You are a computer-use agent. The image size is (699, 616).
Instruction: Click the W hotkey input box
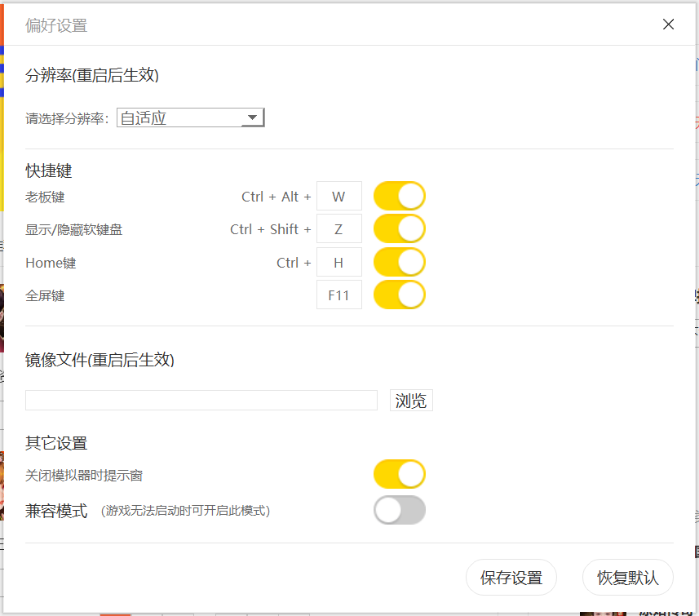click(x=338, y=196)
